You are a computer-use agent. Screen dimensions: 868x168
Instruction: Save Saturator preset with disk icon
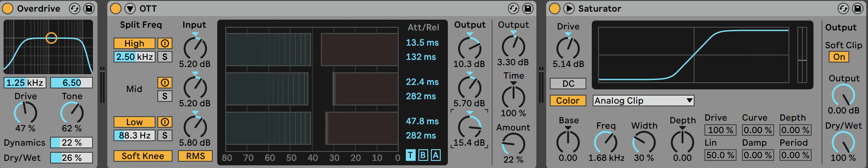(858, 8)
